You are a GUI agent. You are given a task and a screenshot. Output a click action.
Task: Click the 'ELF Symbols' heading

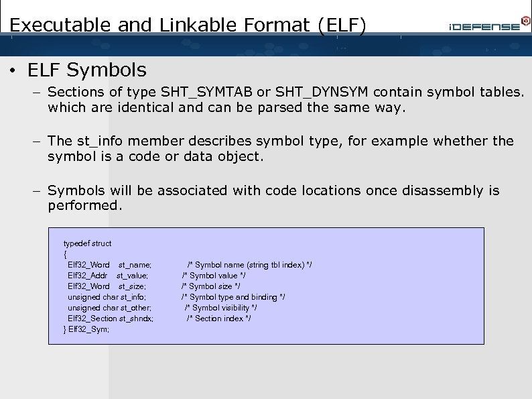click(87, 70)
